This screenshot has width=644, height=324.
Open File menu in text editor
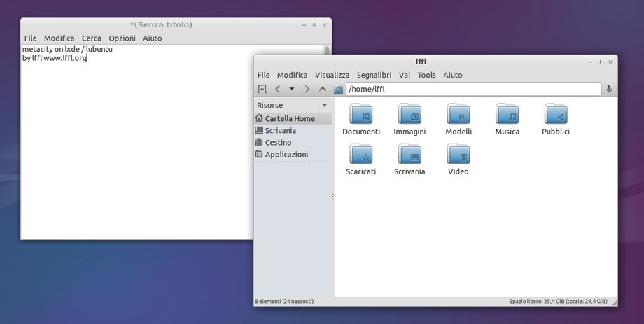[30, 38]
